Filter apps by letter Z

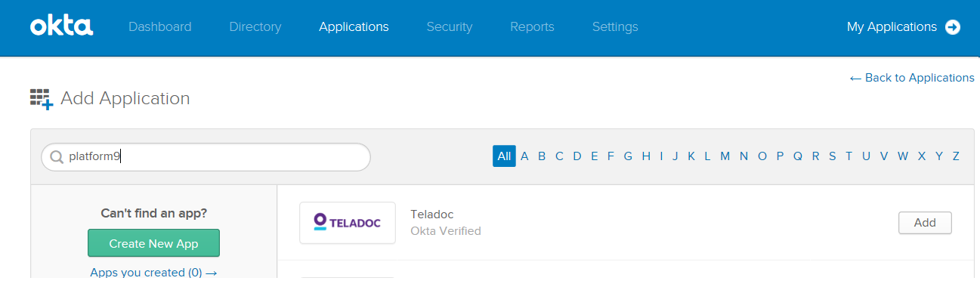[956, 156]
